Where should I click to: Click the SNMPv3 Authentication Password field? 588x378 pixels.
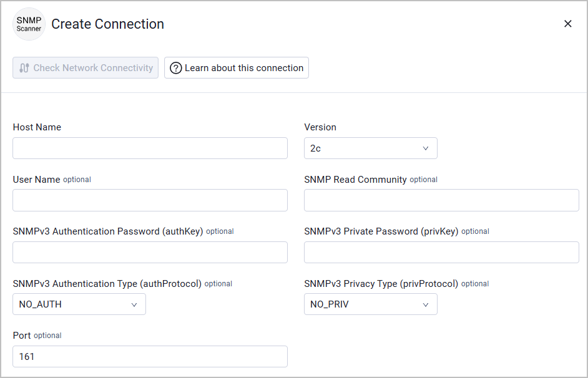point(150,253)
